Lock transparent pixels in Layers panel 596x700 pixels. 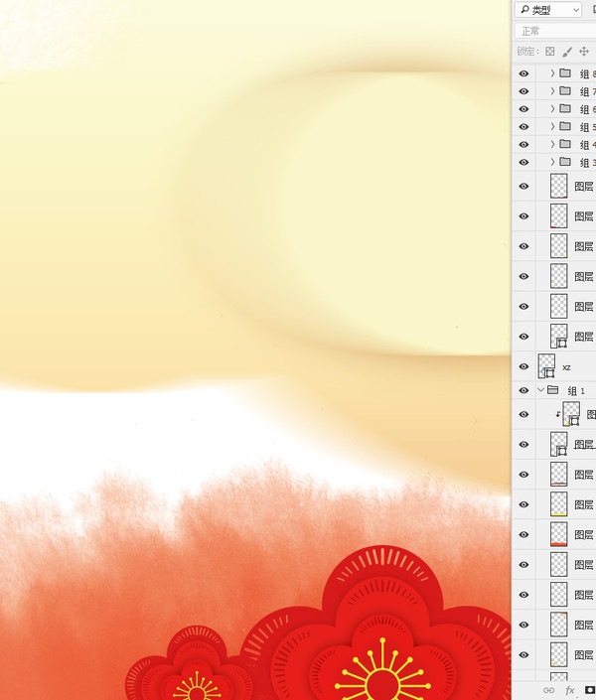tap(550, 52)
